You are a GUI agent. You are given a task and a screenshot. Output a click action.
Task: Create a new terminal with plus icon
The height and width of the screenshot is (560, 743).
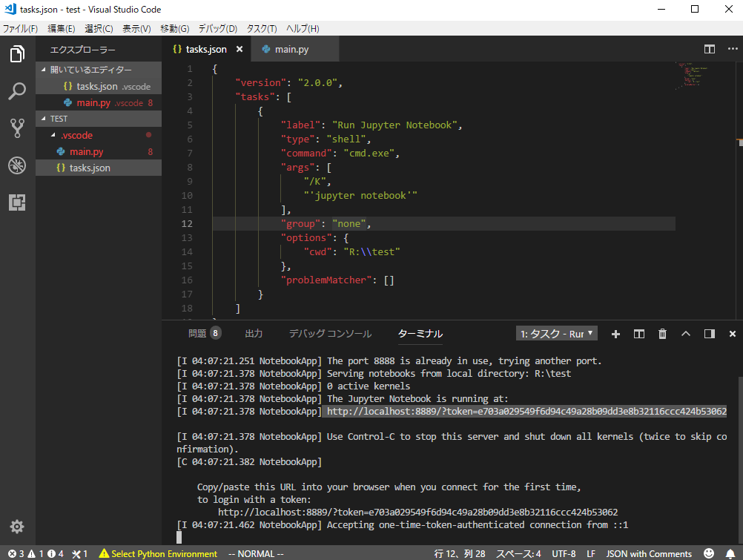pos(615,334)
